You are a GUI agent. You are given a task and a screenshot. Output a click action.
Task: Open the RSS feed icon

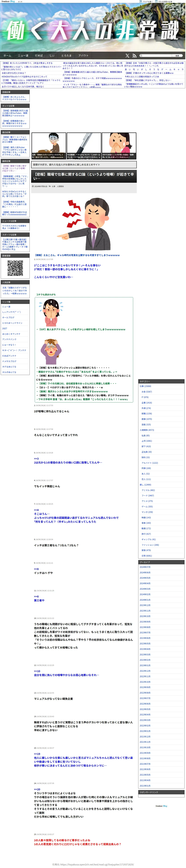[x=134, y=56]
